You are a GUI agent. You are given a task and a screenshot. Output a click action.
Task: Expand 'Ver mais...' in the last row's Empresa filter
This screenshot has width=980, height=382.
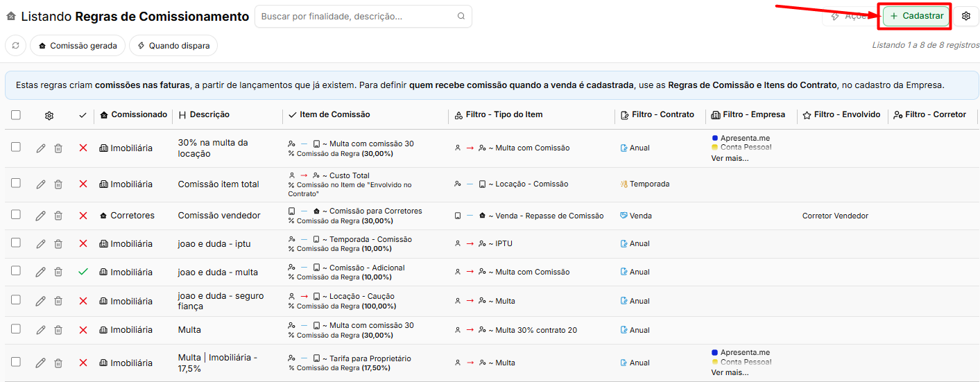click(x=730, y=372)
